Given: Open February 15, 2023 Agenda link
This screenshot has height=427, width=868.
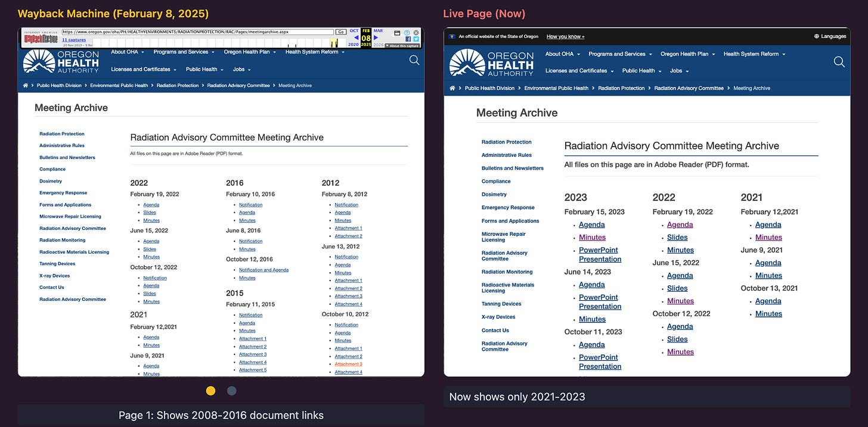Looking at the screenshot, I should tap(592, 225).
